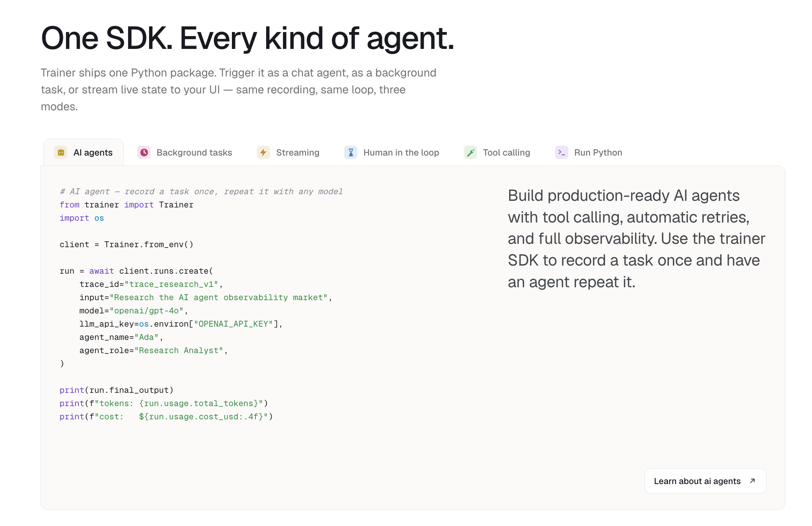Click the 'run = await client.runs.create(' line

pyautogui.click(x=137, y=271)
